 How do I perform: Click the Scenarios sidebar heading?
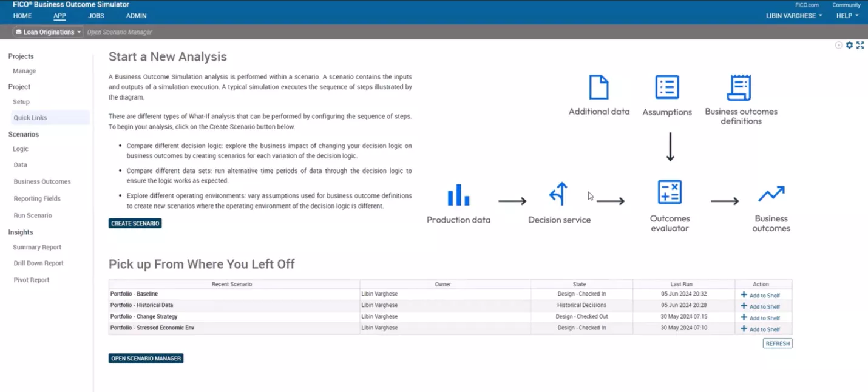24,134
